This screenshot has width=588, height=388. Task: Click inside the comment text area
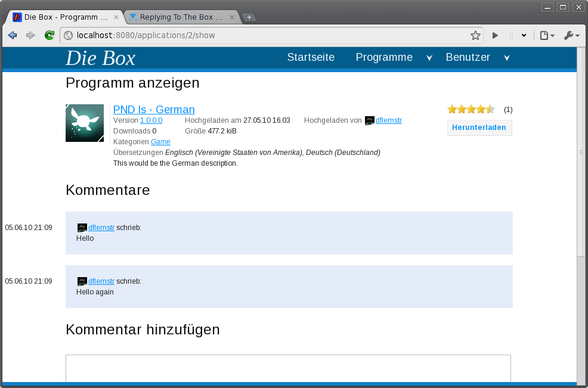click(288, 367)
